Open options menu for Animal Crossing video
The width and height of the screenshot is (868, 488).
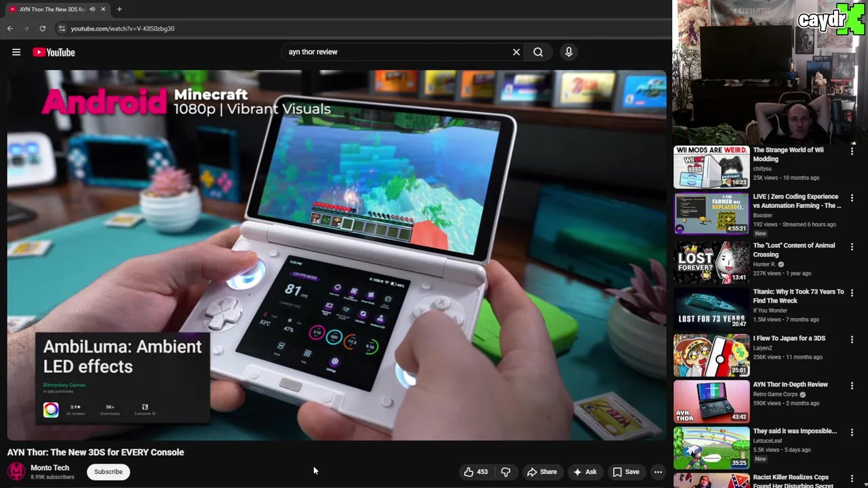[852, 247]
